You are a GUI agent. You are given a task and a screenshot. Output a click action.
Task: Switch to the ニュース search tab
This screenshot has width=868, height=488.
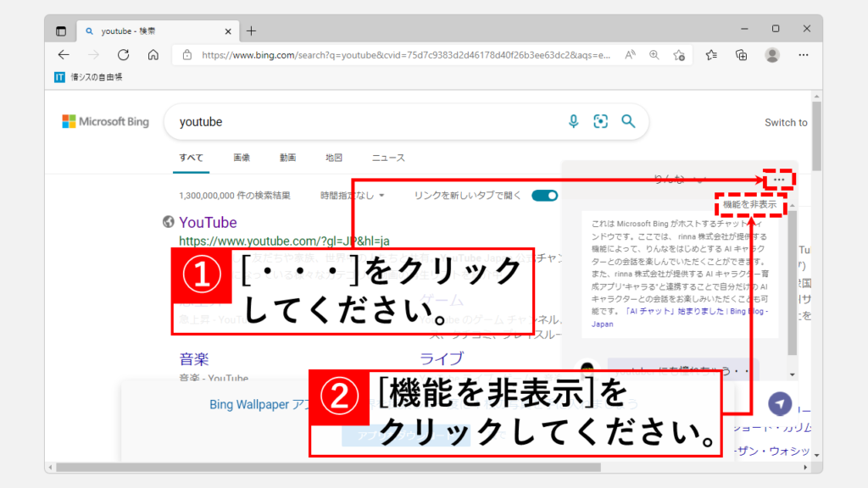coord(388,158)
